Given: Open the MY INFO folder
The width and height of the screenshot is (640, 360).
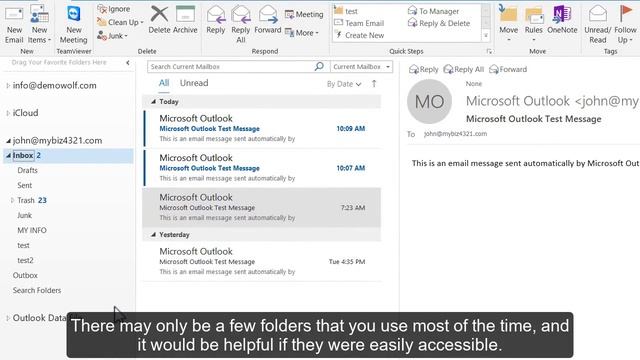Looking at the screenshot, I should [x=32, y=230].
